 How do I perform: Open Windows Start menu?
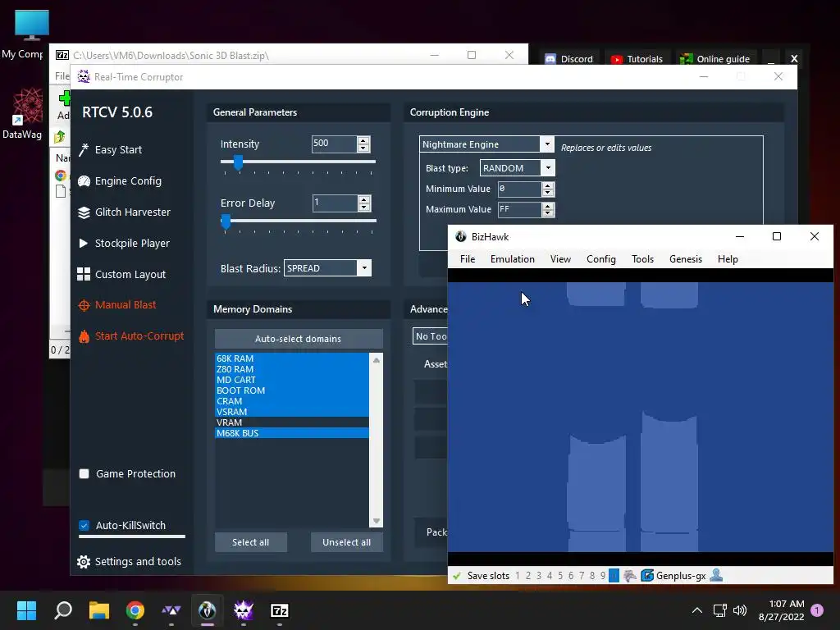click(x=26, y=610)
